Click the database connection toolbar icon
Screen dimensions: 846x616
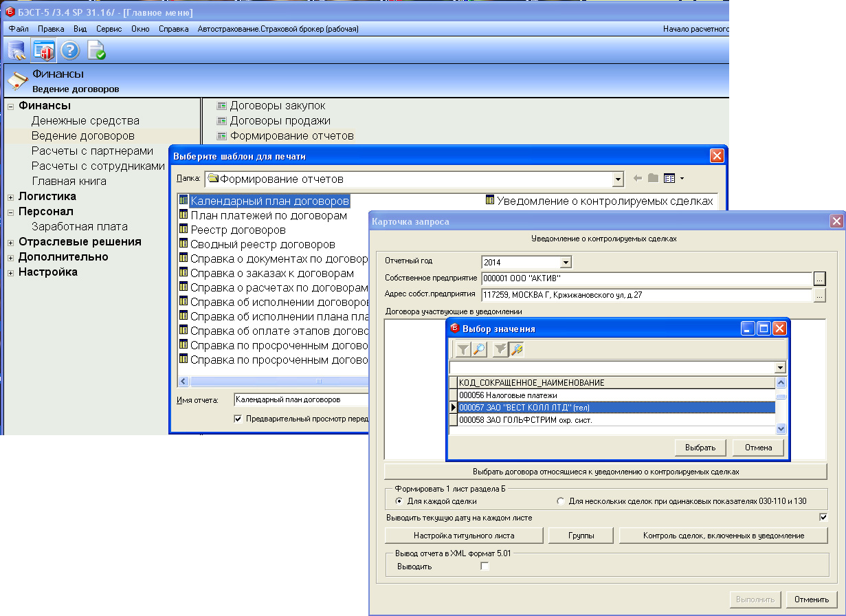click(16, 50)
